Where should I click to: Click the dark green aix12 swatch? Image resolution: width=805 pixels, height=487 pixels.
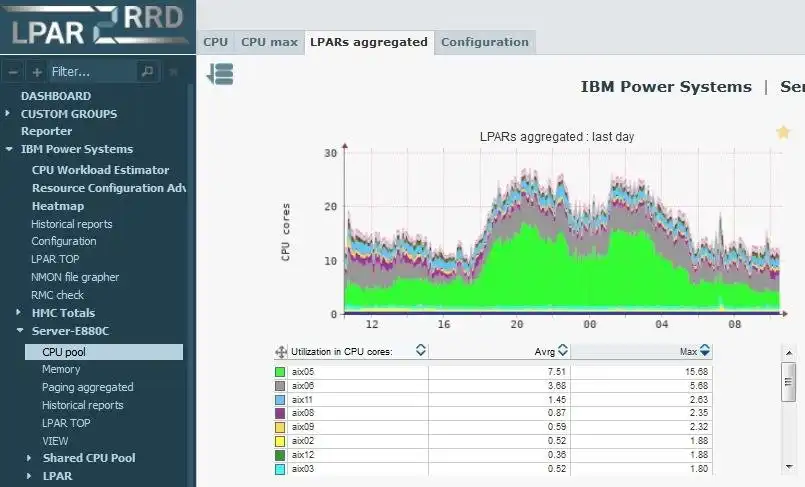(280, 455)
